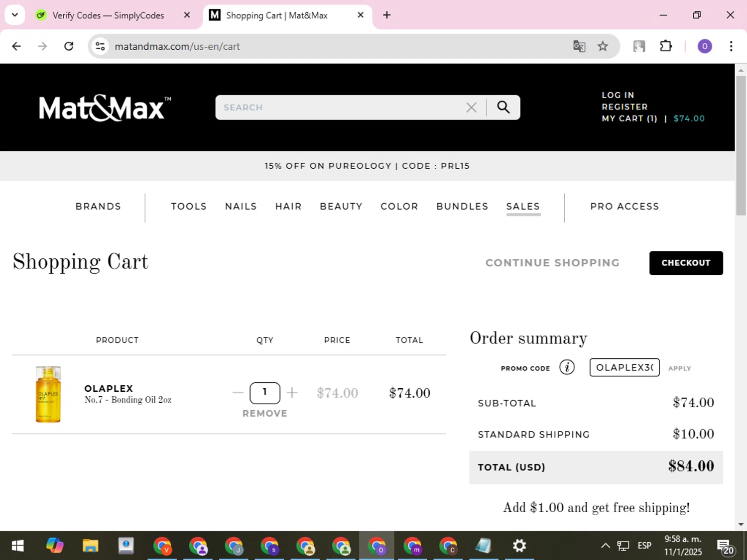Click the address bar URL
This screenshot has width=747, height=560.
[x=177, y=46]
